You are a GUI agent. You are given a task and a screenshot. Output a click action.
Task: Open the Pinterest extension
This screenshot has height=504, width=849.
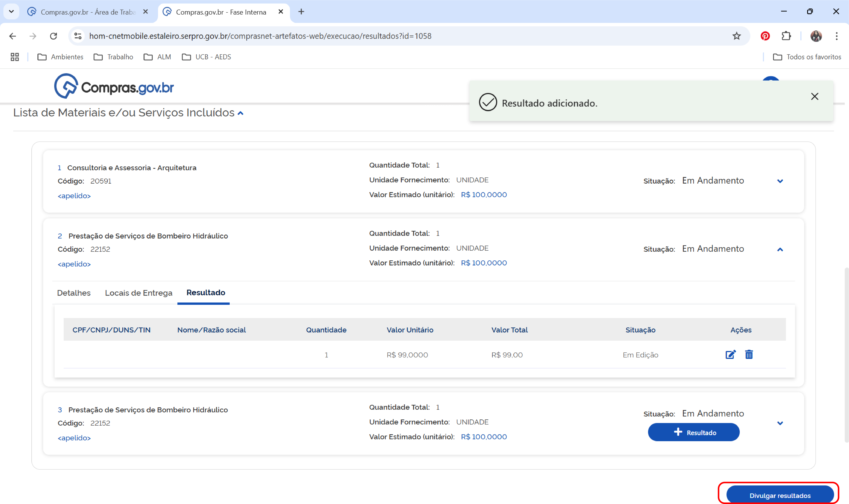coord(765,36)
